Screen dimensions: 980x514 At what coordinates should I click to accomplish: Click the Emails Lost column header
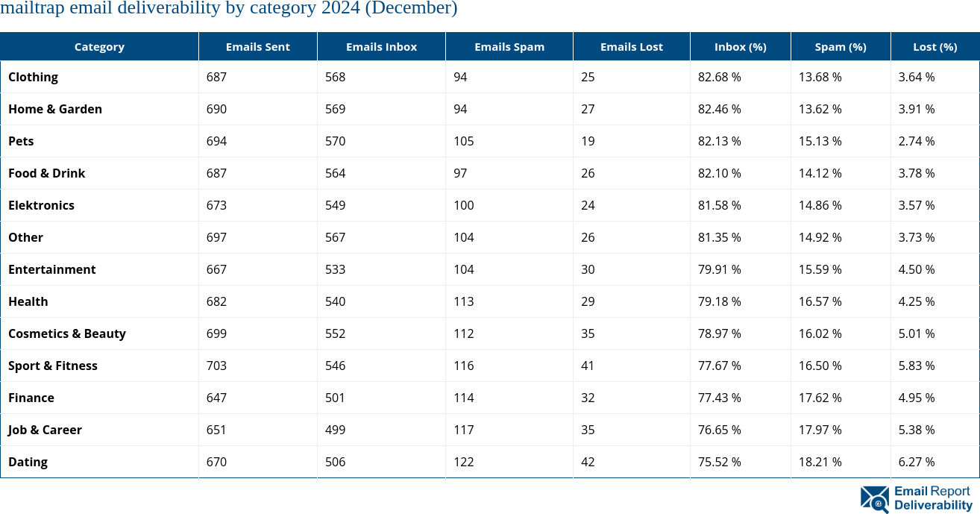[x=632, y=46]
